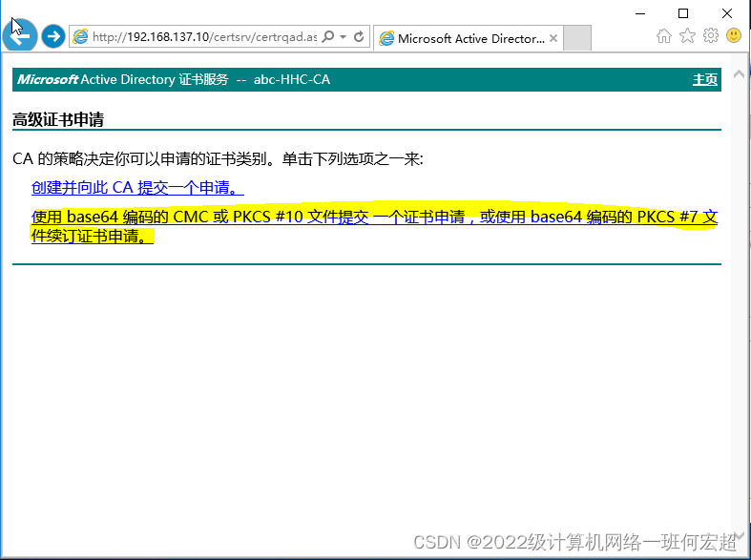Open the 创建并向此 CA 提交一个申请 link
Screen dimensions: 751x560
tap(138, 188)
